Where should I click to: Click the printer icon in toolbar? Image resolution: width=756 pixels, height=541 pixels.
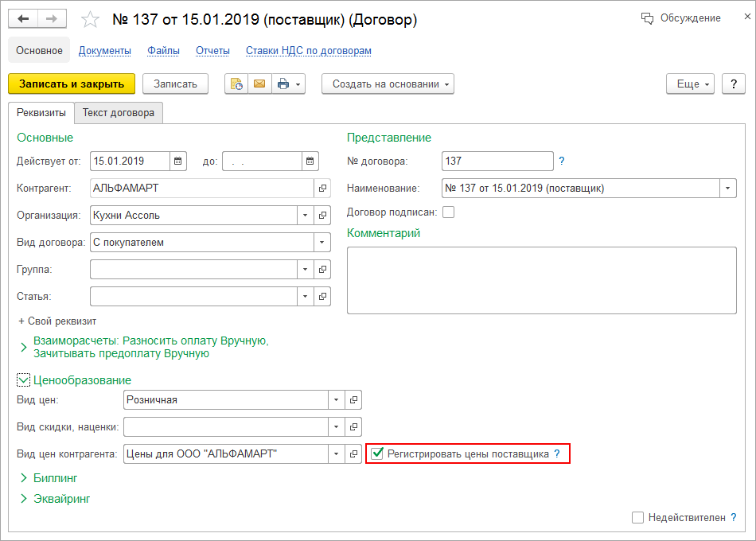click(x=283, y=84)
